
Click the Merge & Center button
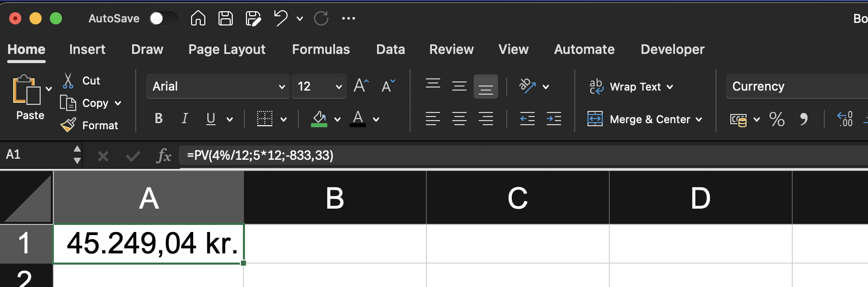click(645, 119)
